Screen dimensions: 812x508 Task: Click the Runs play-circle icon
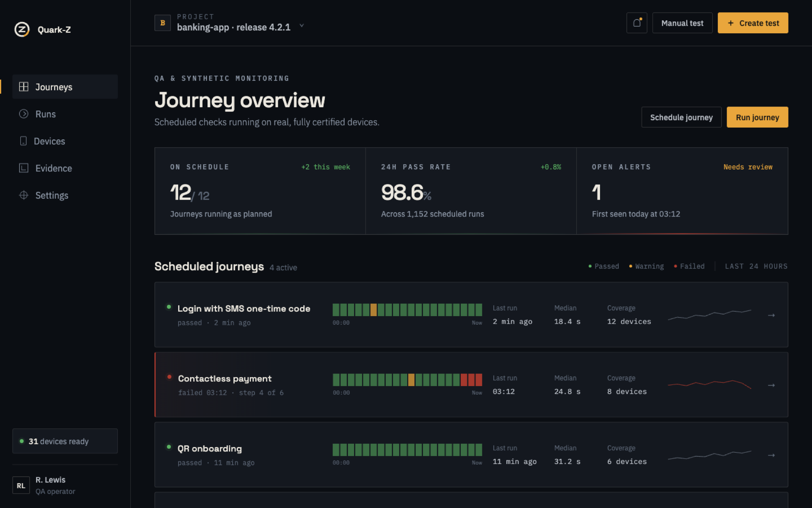pyautogui.click(x=24, y=114)
